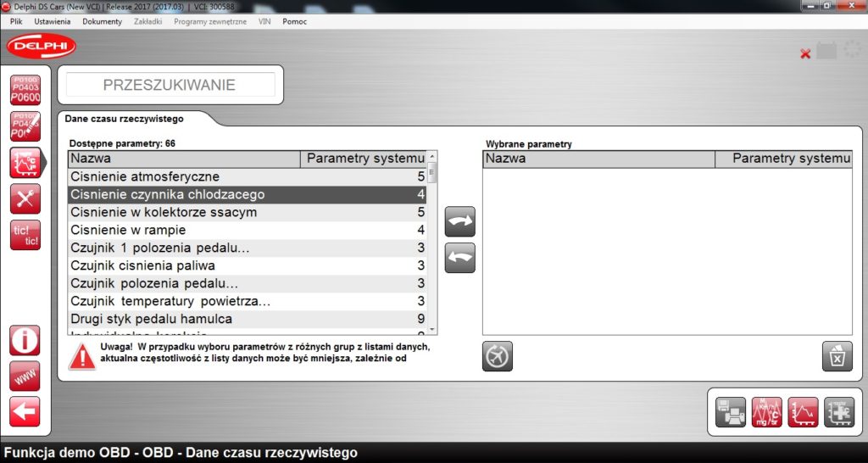
Task: Select the real-time data graph icon
Action: (25, 163)
